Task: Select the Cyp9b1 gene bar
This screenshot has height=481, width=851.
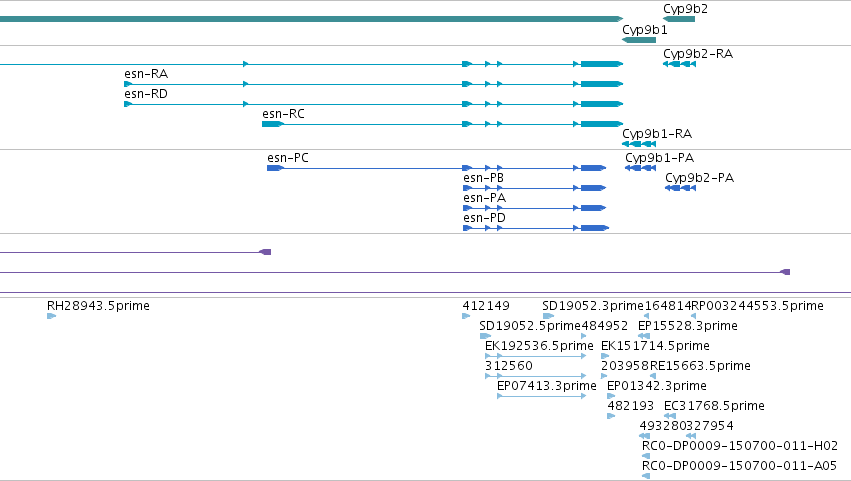Action: 639,40
